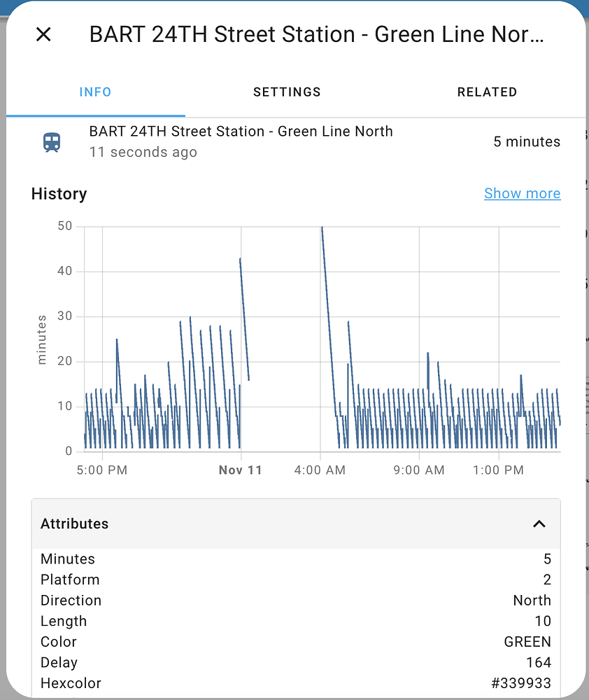Click the Show more history link

522,193
